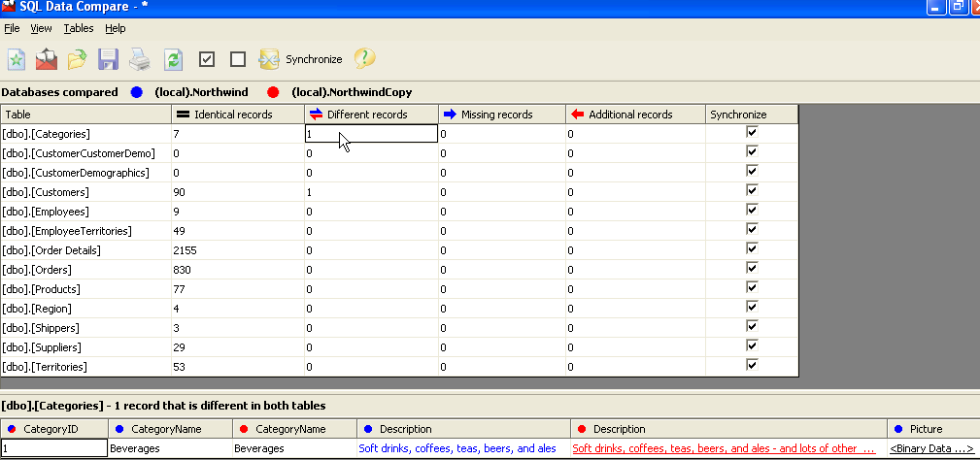Select the [dbo].[EmployeeTerritories] row
This screenshot has height=460, width=980.
click(399, 231)
